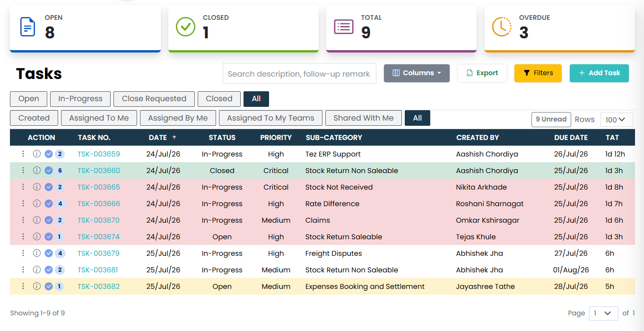
Task: Open the kebab menu for TSK-003666
Action: pos(23,203)
